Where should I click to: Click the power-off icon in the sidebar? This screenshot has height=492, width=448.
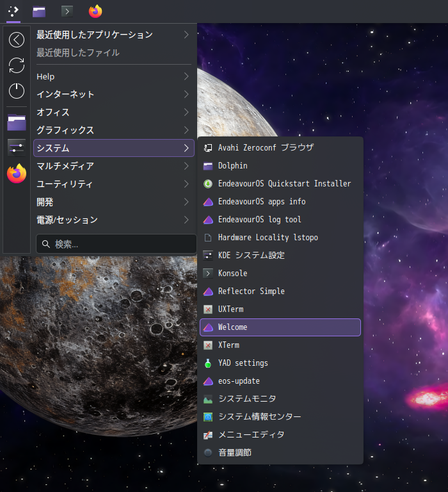[x=17, y=91]
